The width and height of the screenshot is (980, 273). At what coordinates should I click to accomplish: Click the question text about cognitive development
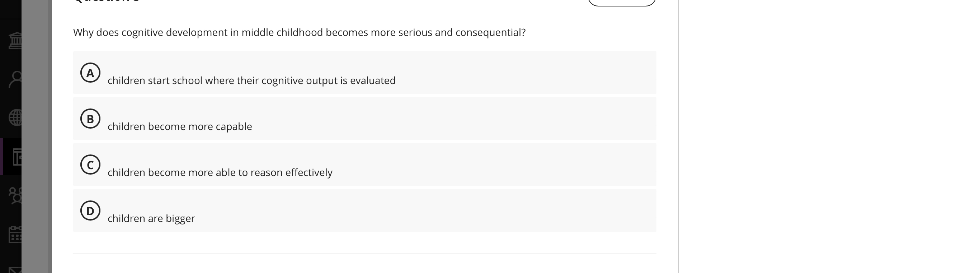(x=299, y=33)
